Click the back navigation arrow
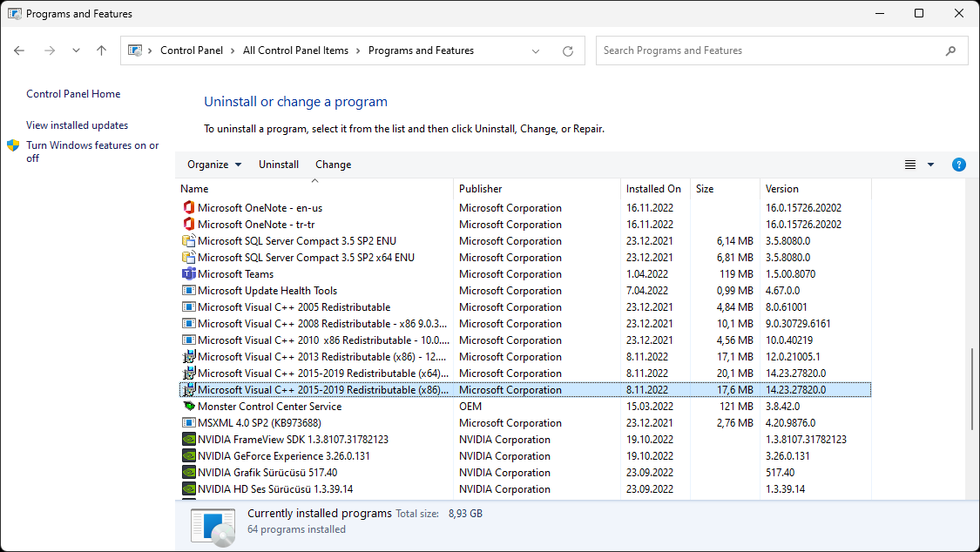980x552 pixels. coord(19,51)
